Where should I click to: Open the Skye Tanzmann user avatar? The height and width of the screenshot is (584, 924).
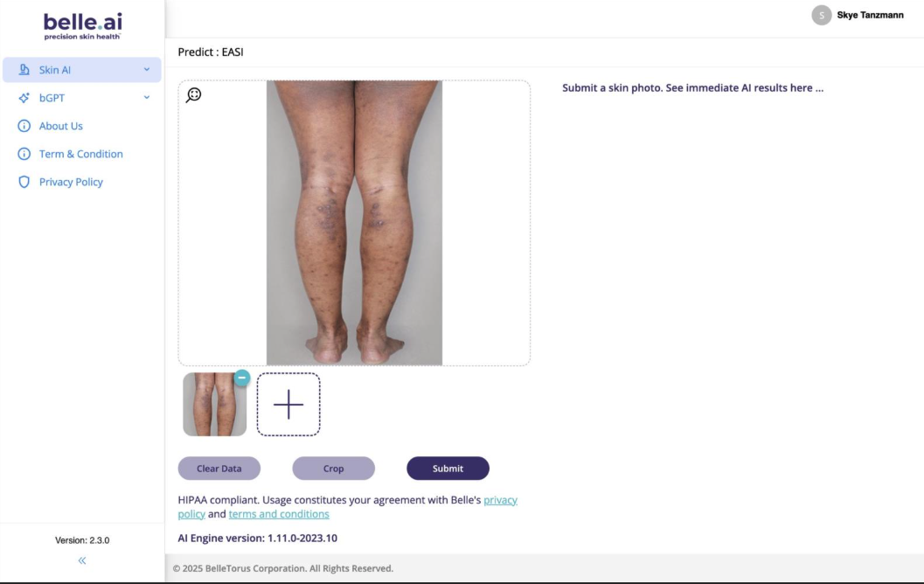coord(822,16)
